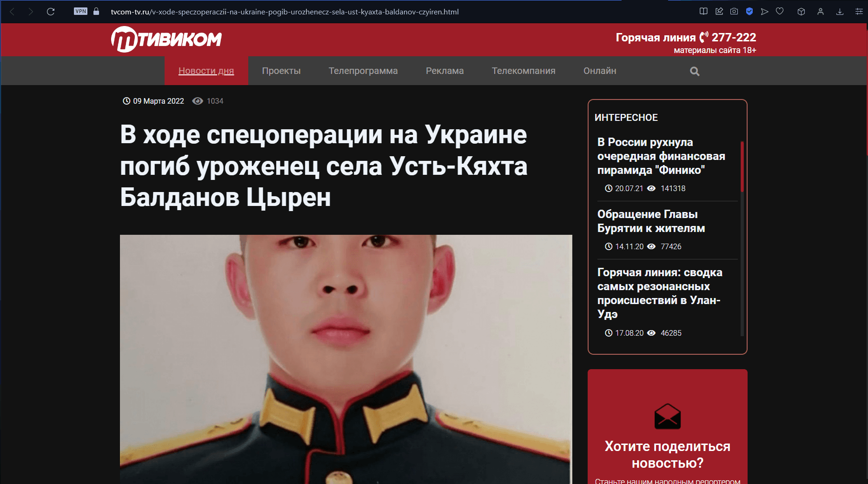
Task: Open the browser easy setup menu icon
Action: click(x=859, y=12)
